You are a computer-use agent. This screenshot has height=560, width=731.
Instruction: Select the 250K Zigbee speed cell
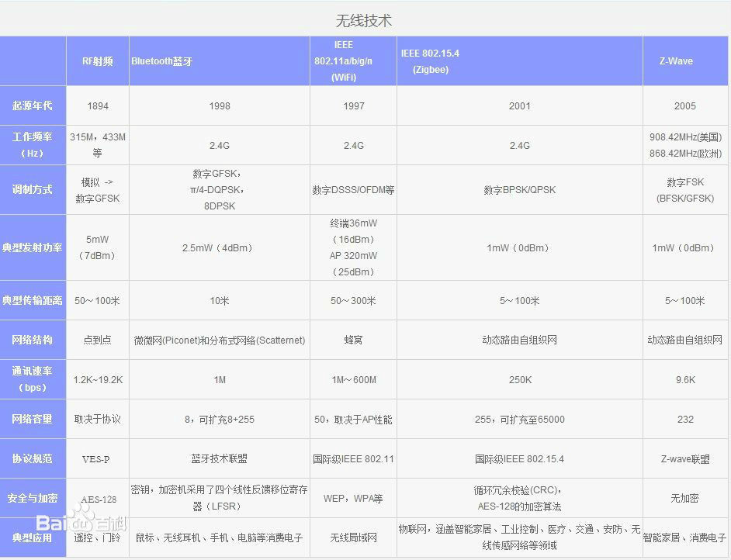(519, 379)
